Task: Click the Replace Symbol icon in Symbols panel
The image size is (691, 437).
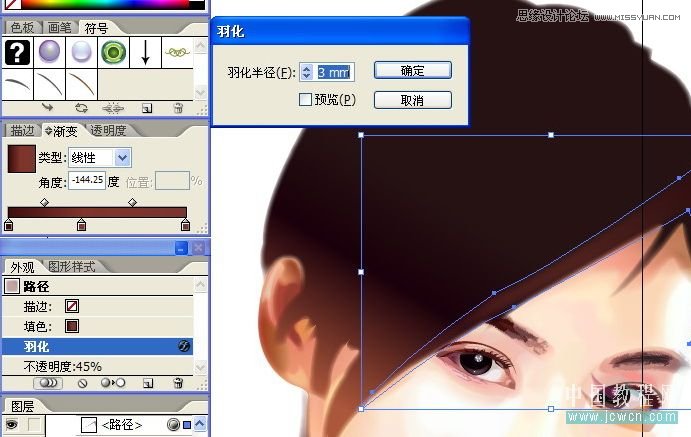Action: tap(82, 107)
